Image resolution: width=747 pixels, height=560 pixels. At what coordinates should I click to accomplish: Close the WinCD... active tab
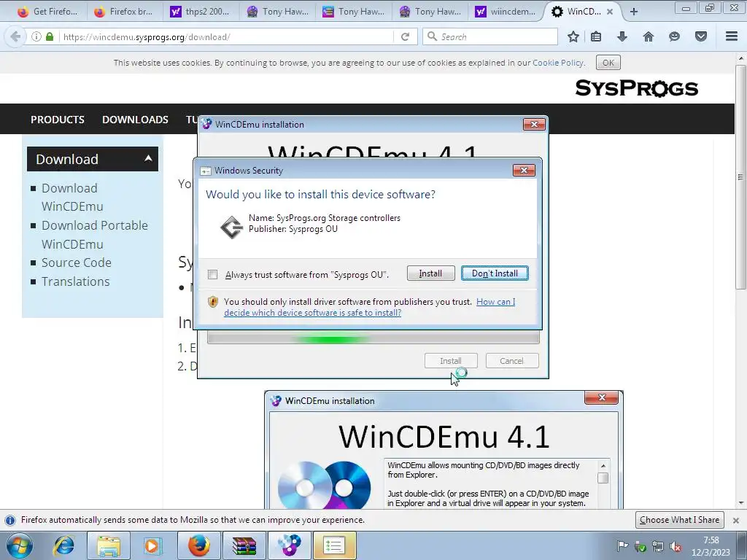tap(610, 12)
